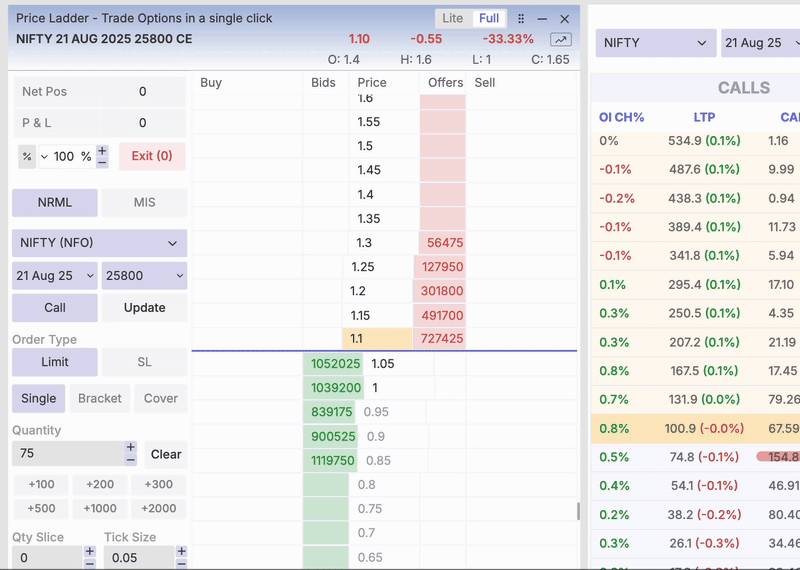This screenshot has width=800, height=570.
Task: Click the price ladder vertical scrollbar
Action: pos(577,511)
